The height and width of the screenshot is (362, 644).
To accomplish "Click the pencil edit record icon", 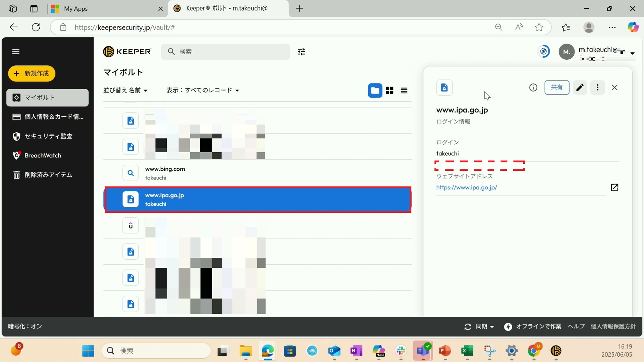I will [x=580, y=88].
